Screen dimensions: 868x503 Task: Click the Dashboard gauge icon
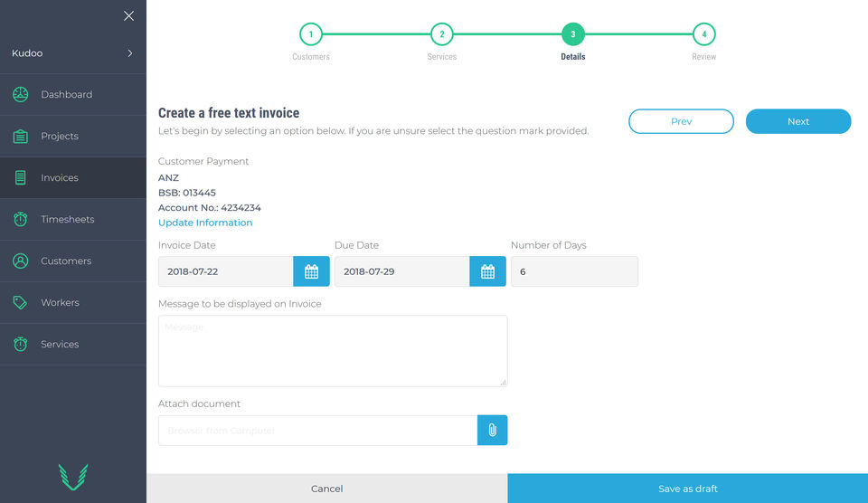click(x=21, y=94)
